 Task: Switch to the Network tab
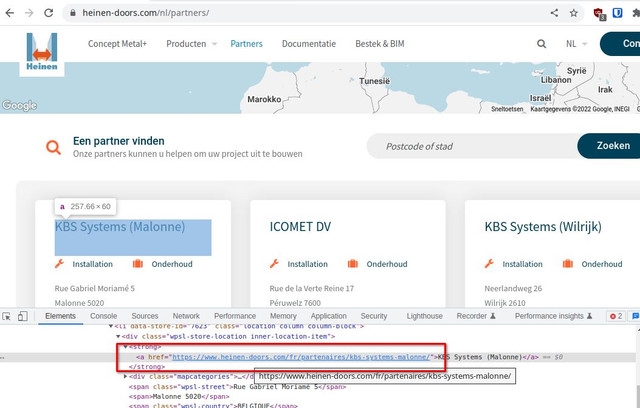point(186,316)
